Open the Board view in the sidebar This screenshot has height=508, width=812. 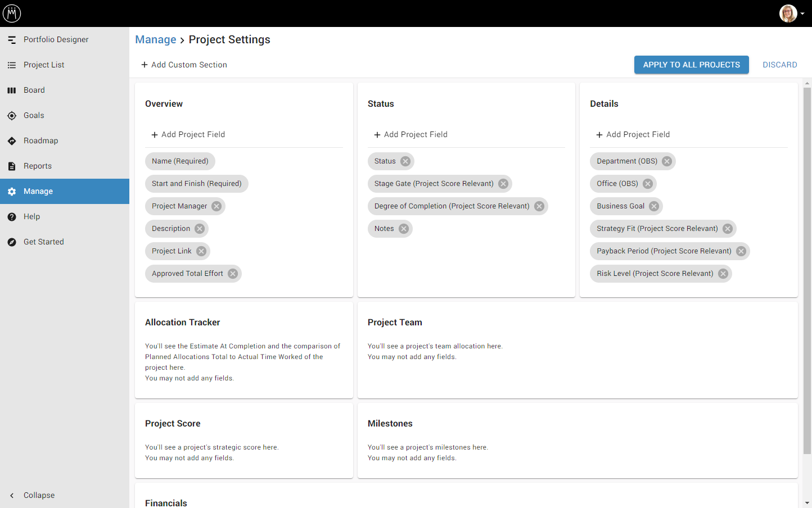coord(65,90)
